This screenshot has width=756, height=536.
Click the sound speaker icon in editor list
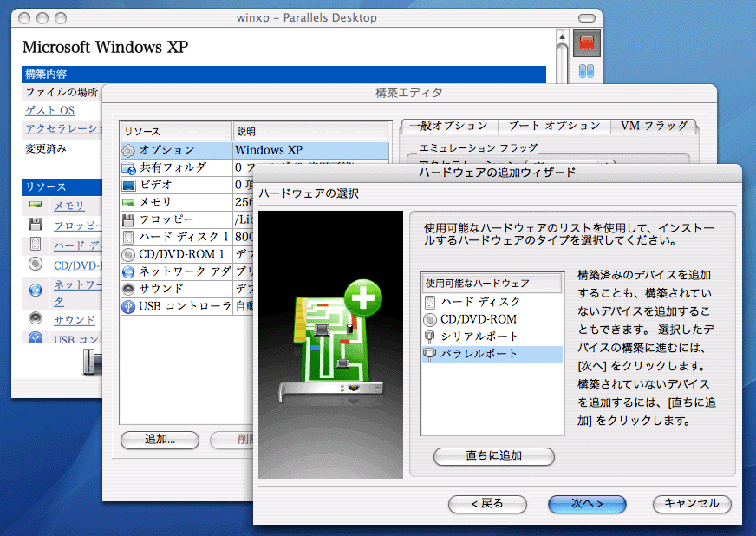point(128,289)
